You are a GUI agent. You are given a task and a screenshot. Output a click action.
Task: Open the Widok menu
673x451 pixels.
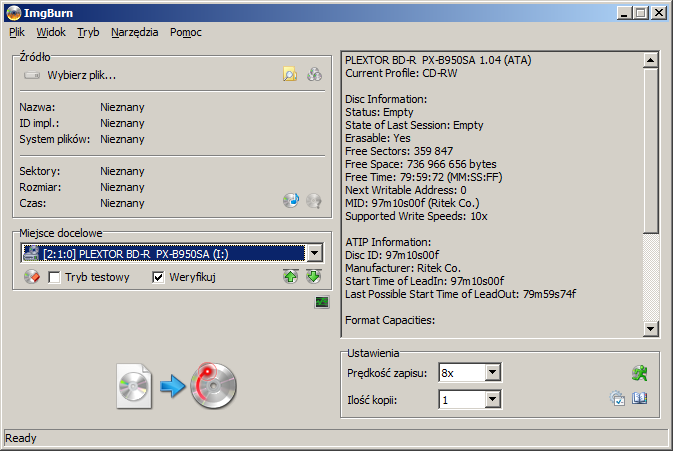coord(51,32)
